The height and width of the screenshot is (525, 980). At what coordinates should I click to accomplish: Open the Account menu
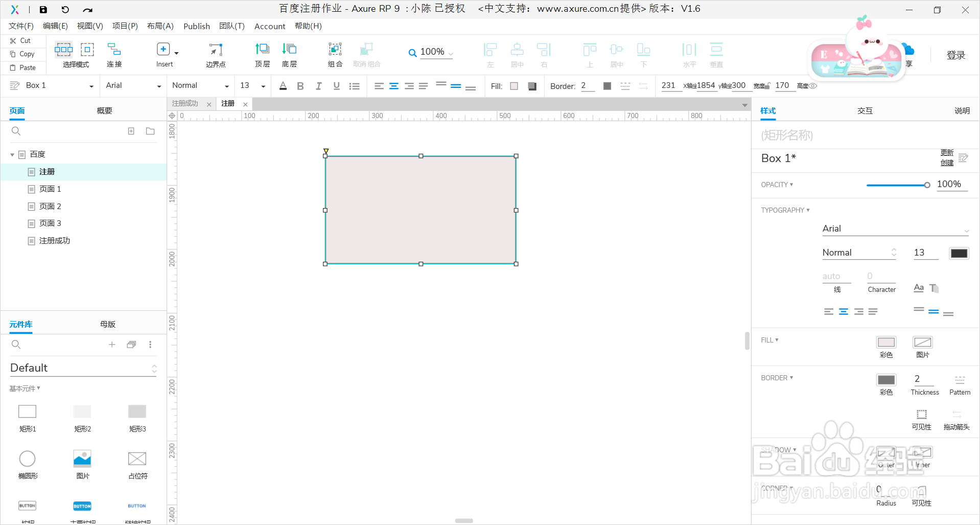(270, 26)
